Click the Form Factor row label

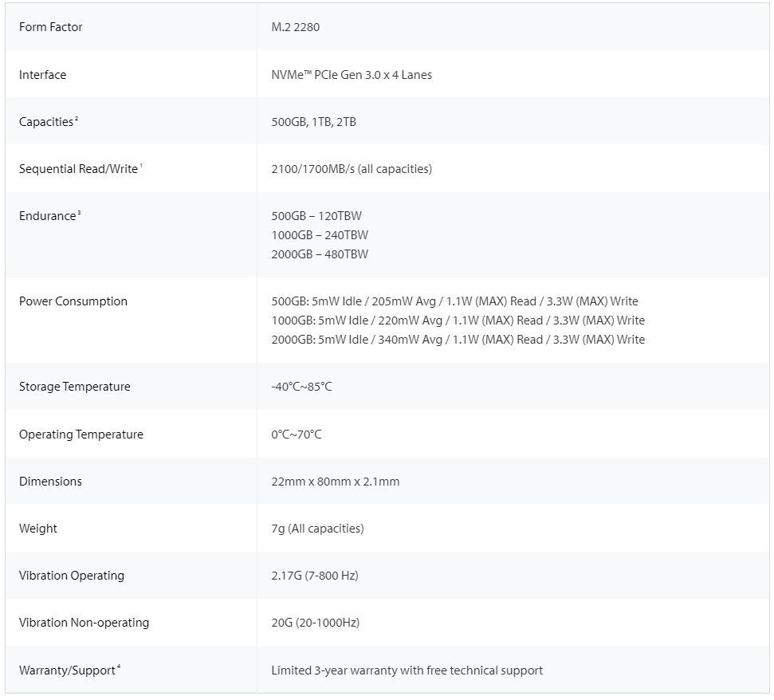[x=51, y=27]
